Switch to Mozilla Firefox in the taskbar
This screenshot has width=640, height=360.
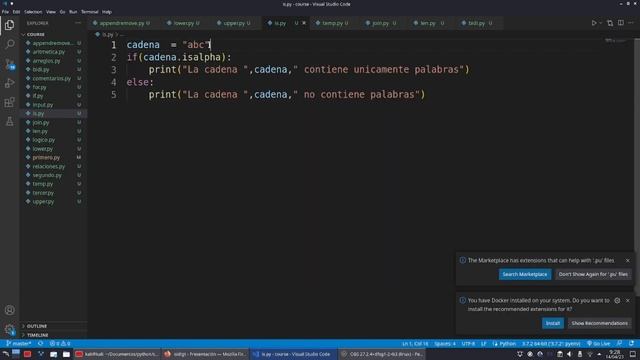(205, 354)
